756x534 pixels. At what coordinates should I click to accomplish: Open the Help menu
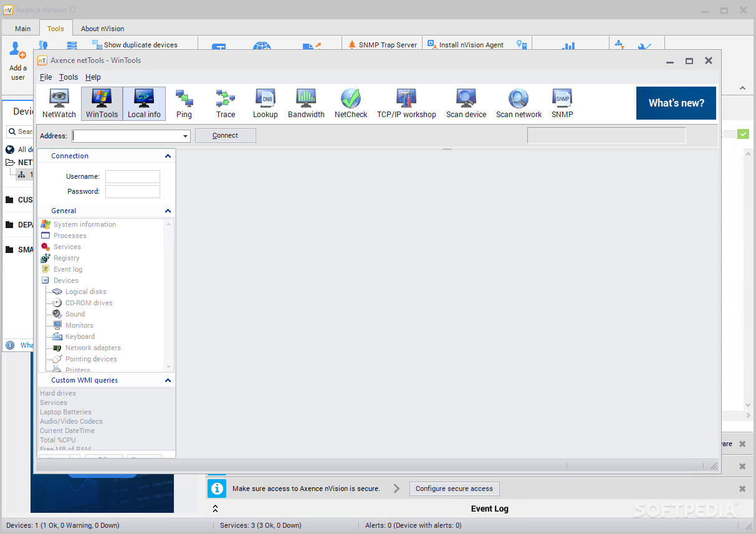tap(93, 77)
